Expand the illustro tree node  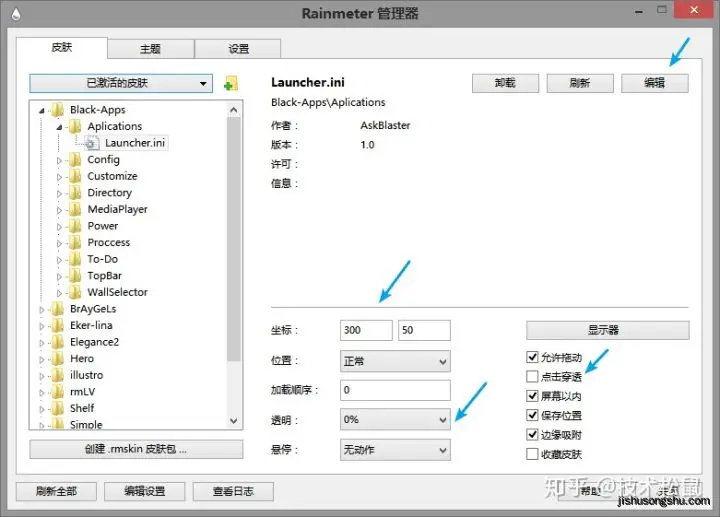(x=42, y=376)
